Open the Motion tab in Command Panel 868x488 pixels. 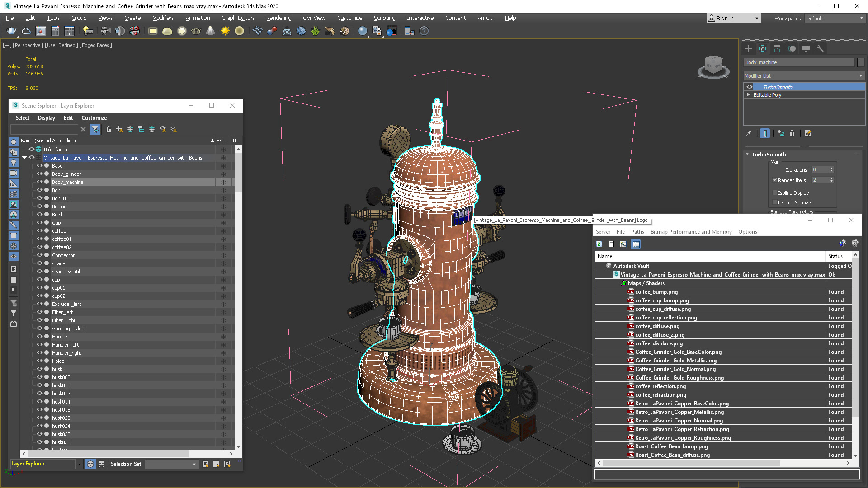[792, 49]
